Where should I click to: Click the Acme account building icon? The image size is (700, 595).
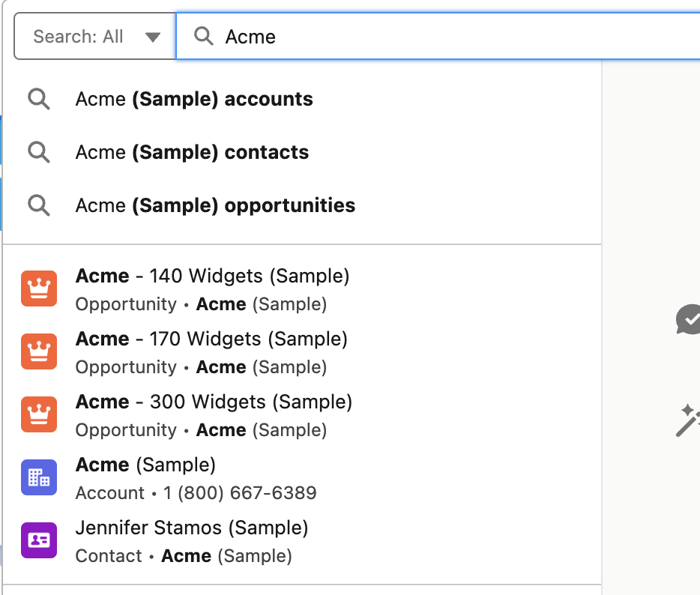click(x=39, y=477)
